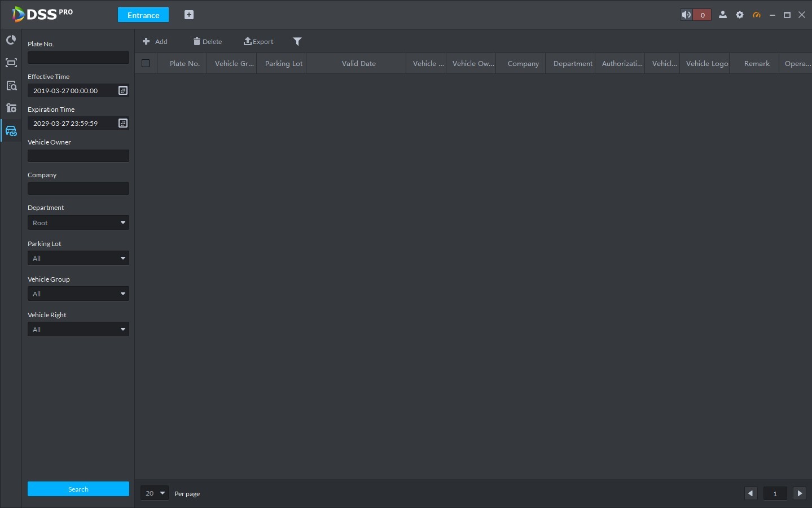
Task: Click the page number field
Action: 775,493
